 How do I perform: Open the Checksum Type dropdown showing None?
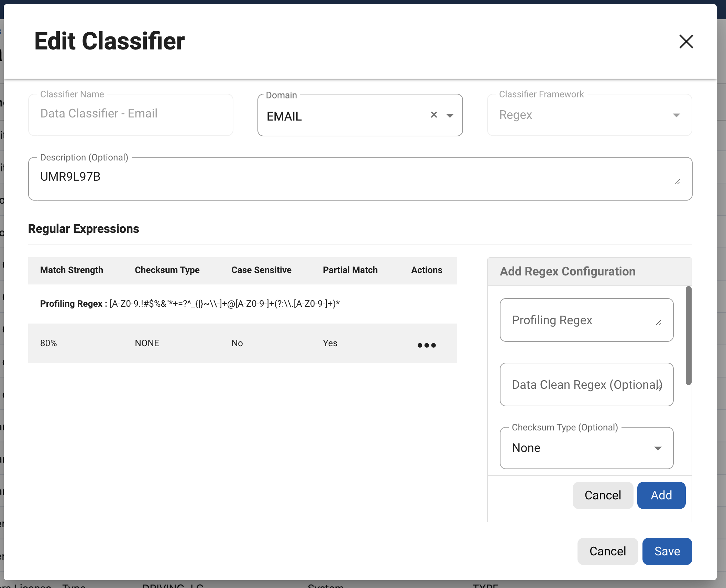(x=658, y=448)
